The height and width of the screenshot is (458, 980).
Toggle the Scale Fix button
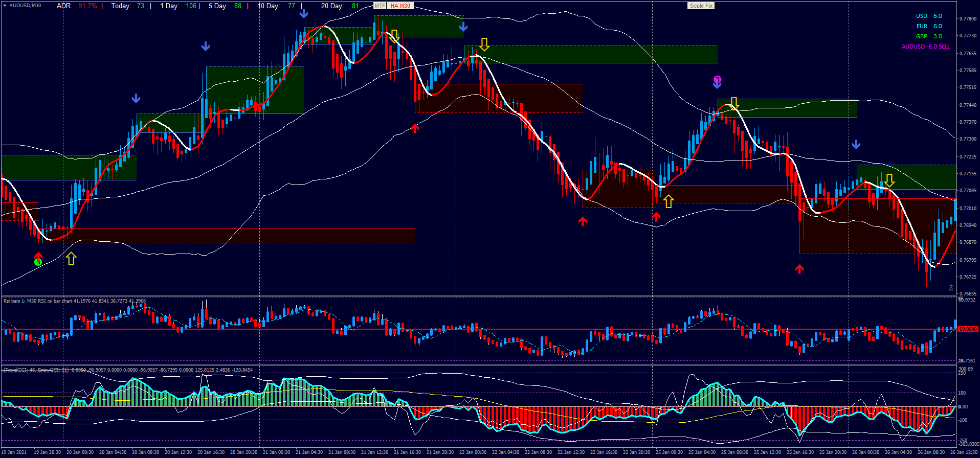point(700,6)
